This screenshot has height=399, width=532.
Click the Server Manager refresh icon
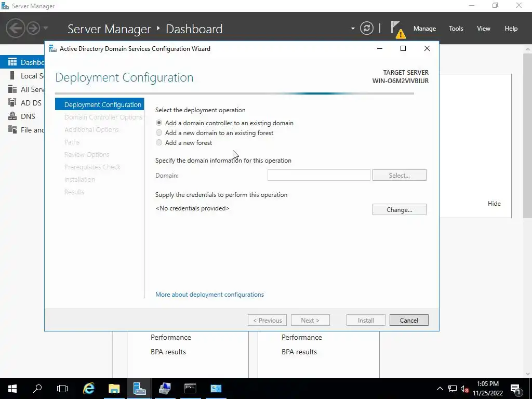366,28
